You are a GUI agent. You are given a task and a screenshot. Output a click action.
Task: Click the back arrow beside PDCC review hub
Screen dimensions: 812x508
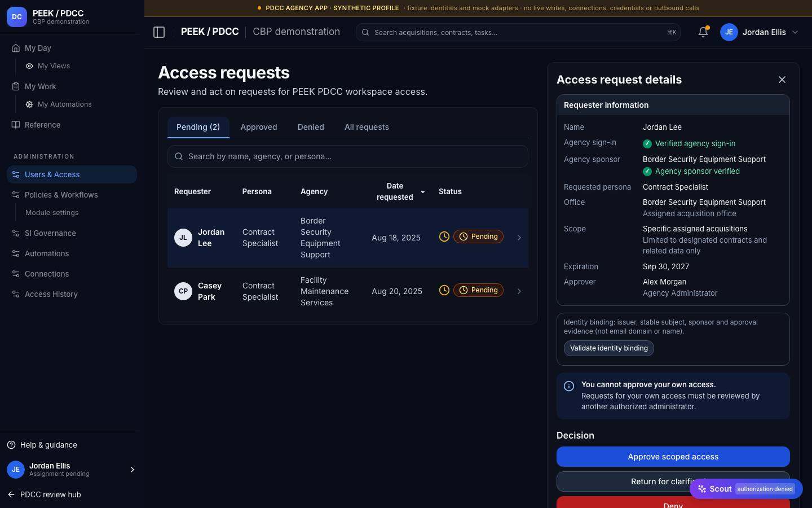pyautogui.click(x=11, y=494)
